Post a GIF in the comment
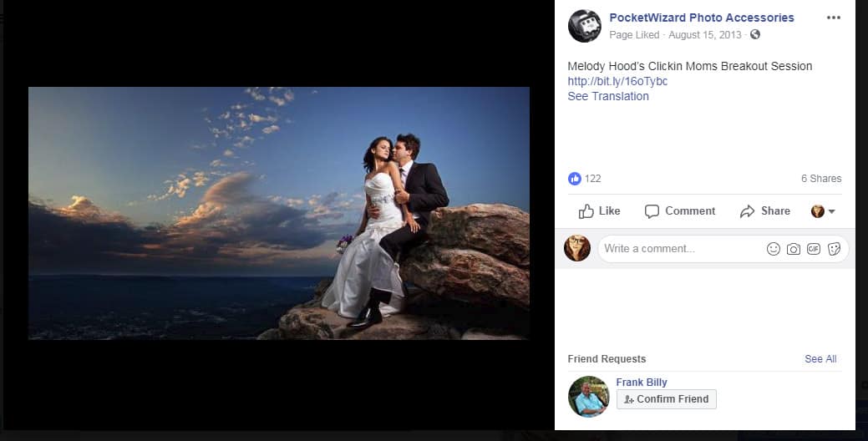 tap(814, 249)
